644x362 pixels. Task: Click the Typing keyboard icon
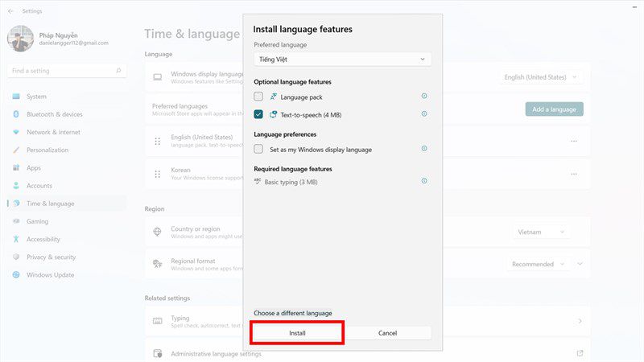click(157, 321)
